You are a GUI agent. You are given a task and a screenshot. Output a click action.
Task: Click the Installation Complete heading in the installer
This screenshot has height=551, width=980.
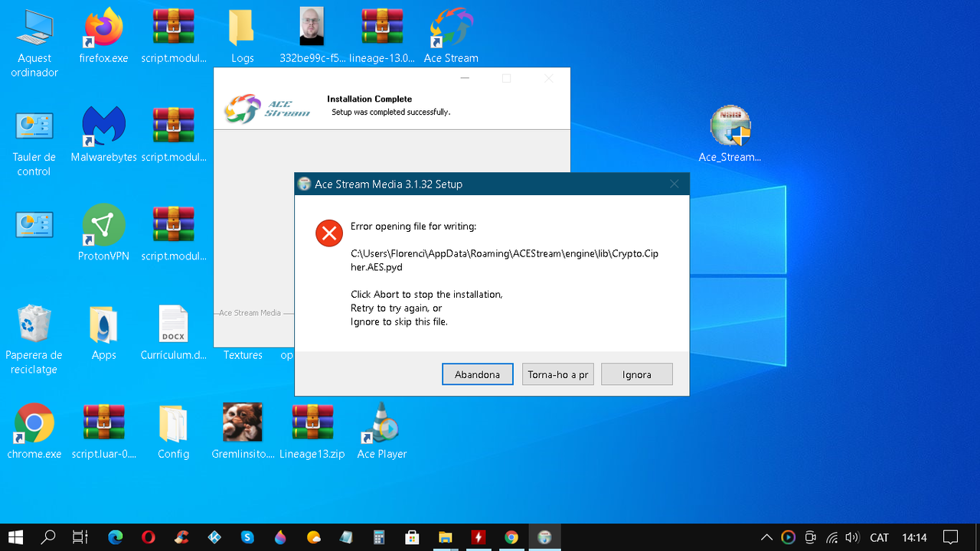click(x=369, y=99)
